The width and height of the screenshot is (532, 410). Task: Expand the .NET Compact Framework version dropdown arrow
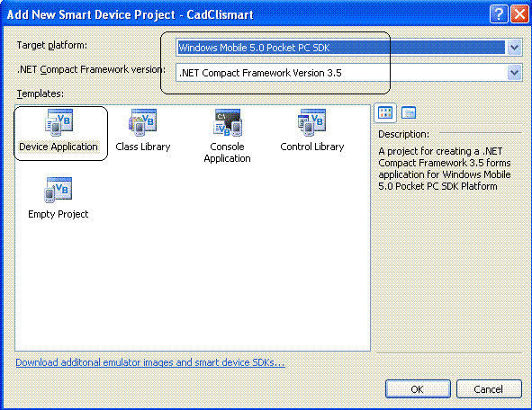pyautogui.click(x=514, y=73)
